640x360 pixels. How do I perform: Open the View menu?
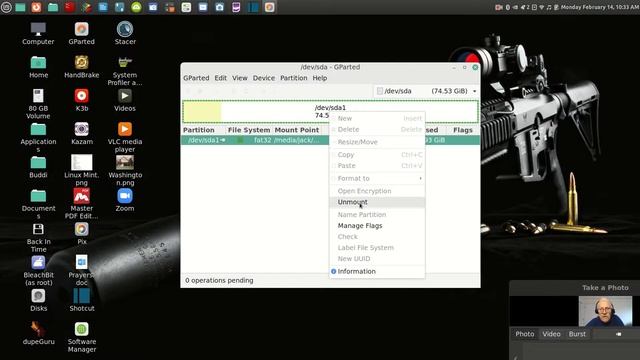tap(240, 78)
